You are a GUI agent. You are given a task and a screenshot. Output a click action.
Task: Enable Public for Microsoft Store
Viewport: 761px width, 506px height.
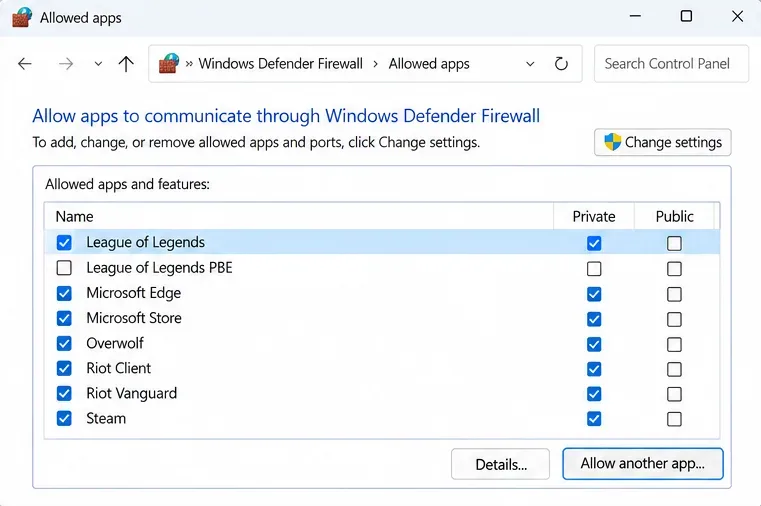[674, 319]
